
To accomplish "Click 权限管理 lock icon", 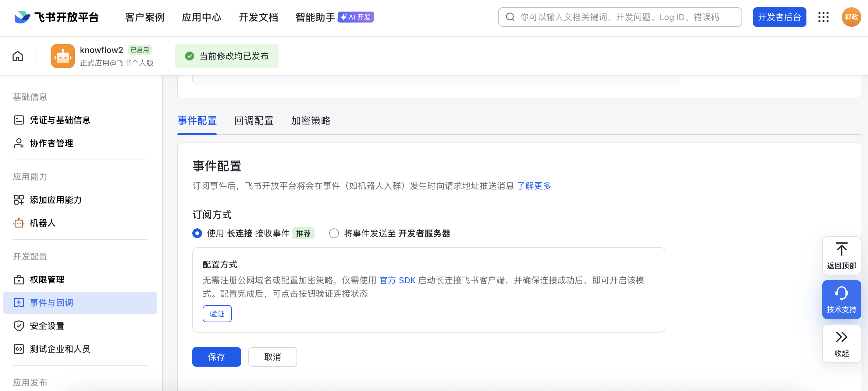I will [x=19, y=280].
